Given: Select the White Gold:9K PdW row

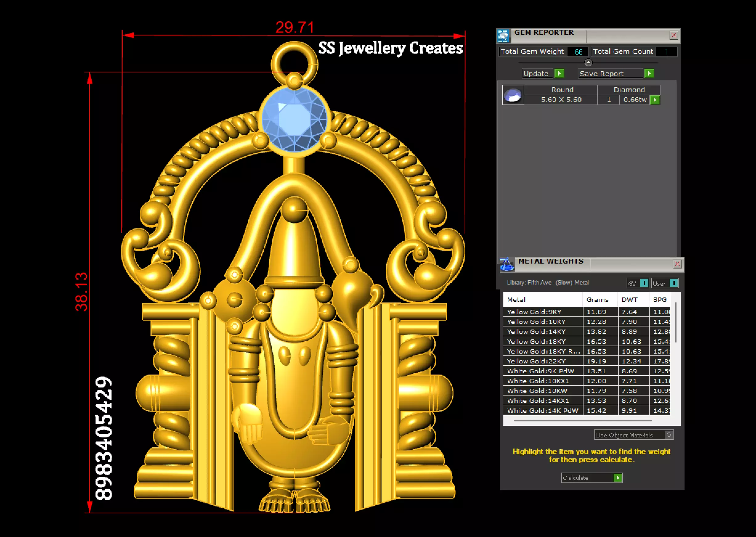Looking at the screenshot, I should pyautogui.click(x=587, y=371).
